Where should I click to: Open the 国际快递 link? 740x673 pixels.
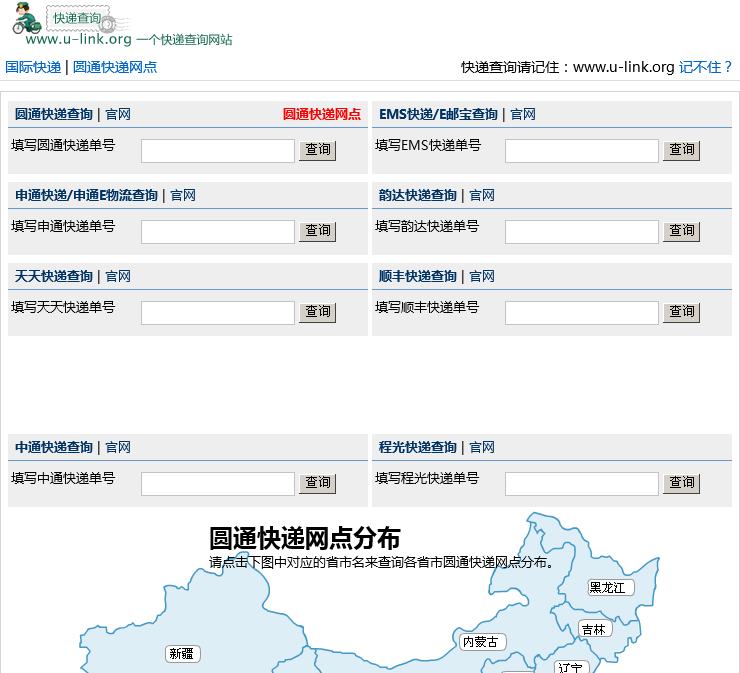click(33, 67)
